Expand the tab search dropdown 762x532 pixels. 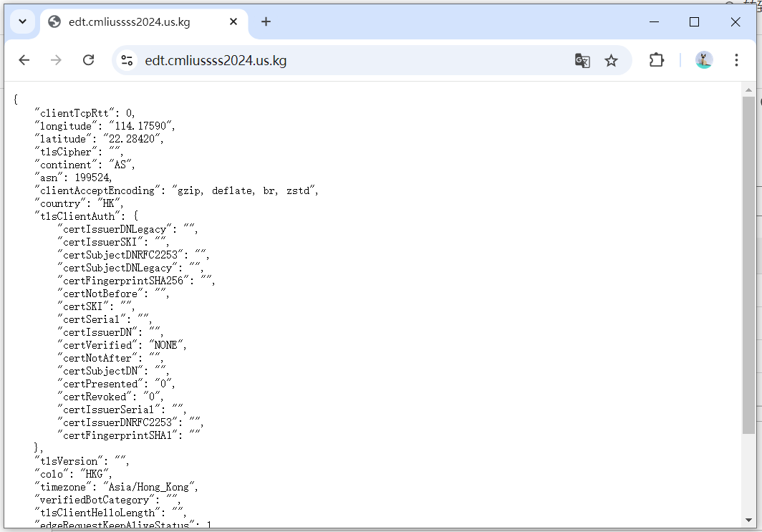[x=22, y=21]
